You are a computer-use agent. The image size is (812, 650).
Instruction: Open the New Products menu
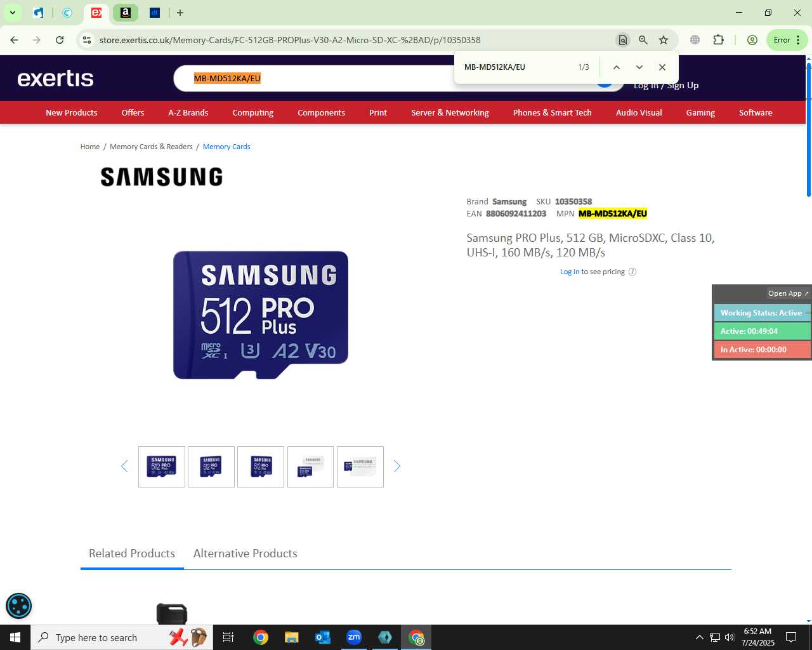(72, 112)
